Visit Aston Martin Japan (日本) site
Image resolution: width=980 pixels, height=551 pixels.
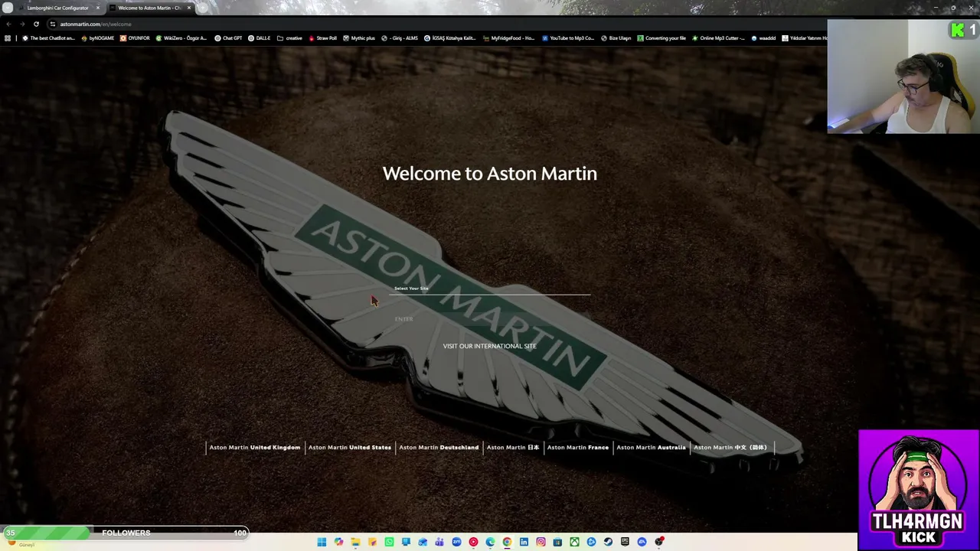click(513, 448)
